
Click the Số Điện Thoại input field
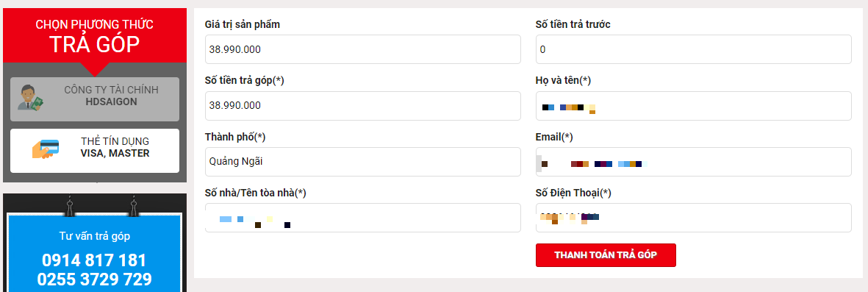pyautogui.click(x=693, y=218)
